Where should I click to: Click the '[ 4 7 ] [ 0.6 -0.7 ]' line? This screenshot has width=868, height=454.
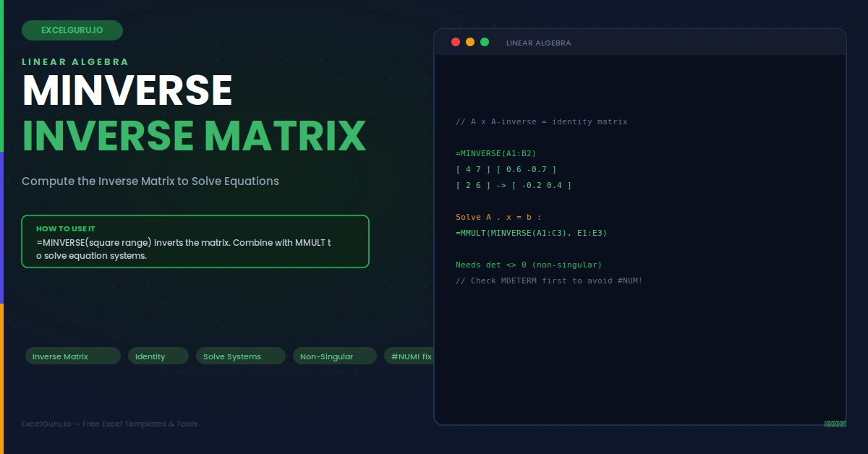pyautogui.click(x=506, y=169)
